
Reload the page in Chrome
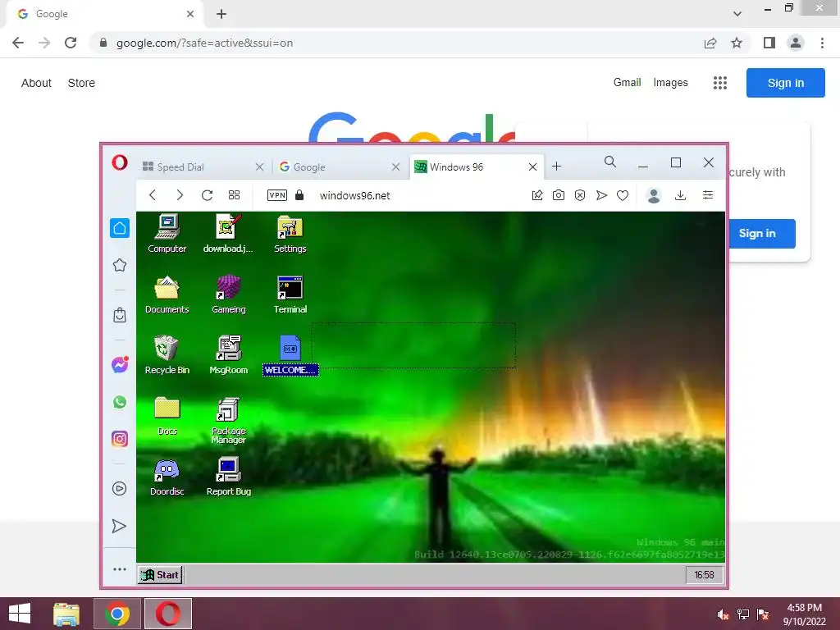click(x=71, y=43)
